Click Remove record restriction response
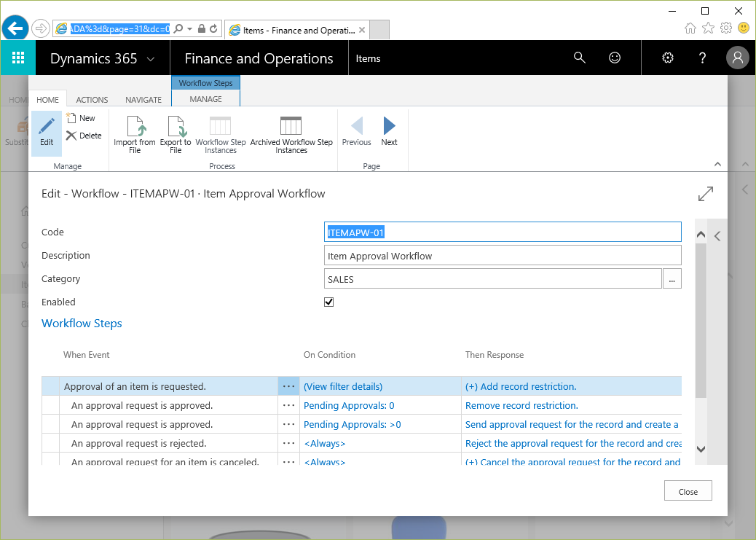The image size is (756, 540). (x=521, y=405)
